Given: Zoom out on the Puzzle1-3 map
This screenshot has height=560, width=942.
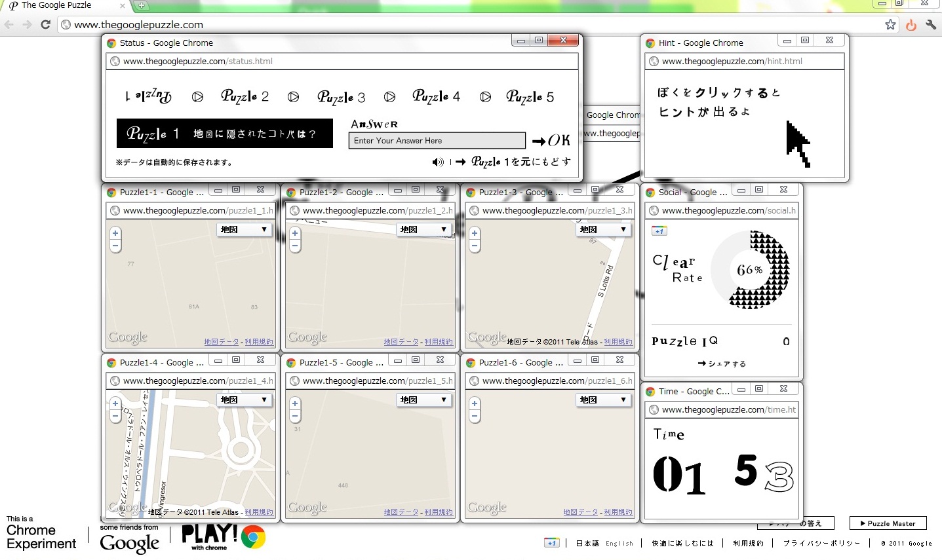Looking at the screenshot, I should (475, 246).
